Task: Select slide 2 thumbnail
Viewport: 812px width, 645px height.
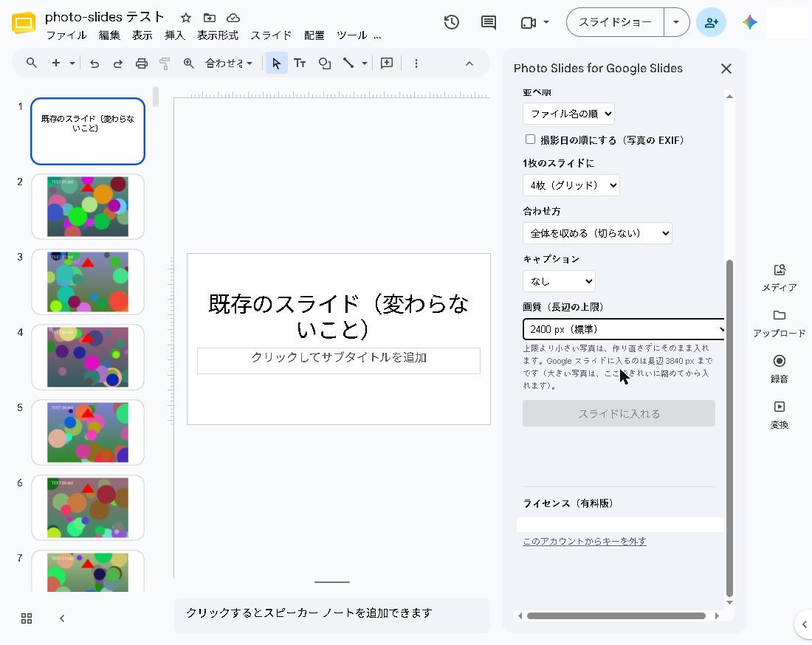Action: coord(88,207)
